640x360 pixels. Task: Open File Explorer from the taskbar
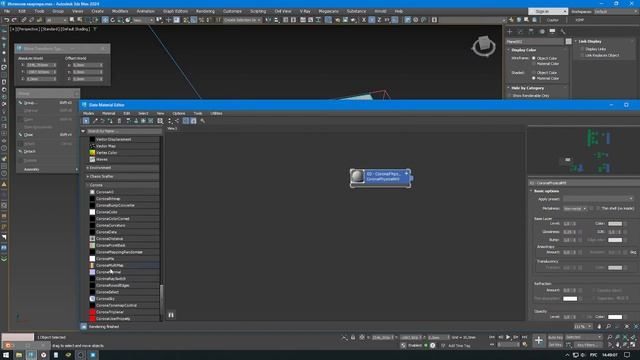tap(19, 355)
